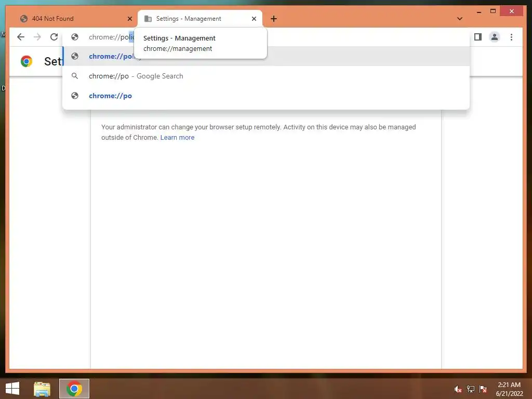Viewport: 532px width, 399px height.
Task: Choose the chrome://policy suggestion
Action: (x=267, y=56)
